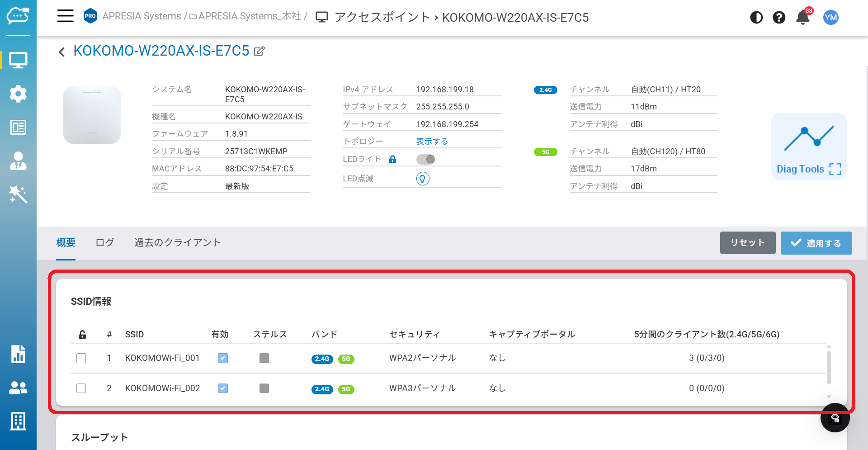
Task: Toggle dark/light contrast theme icon
Action: pos(756,18)
